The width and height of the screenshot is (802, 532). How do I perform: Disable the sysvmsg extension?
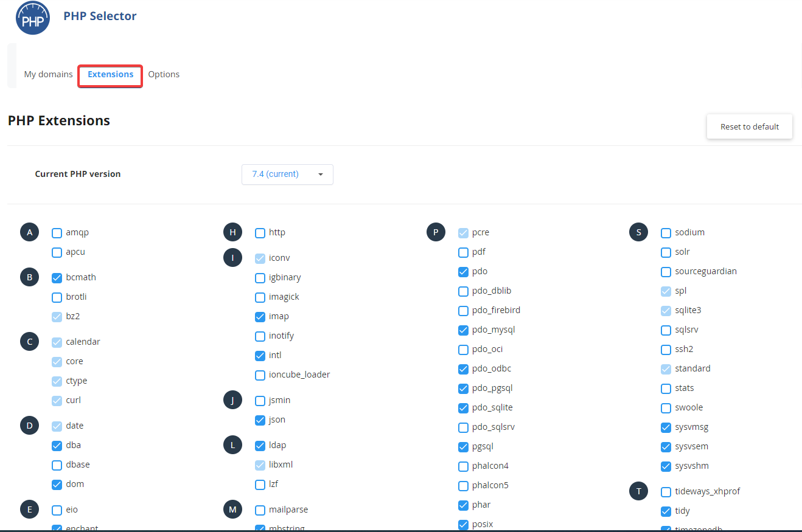click(x=666, y=427)
